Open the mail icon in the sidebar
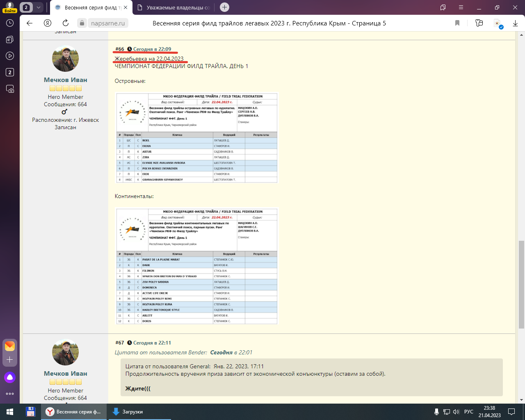The height and width of the screenshot is (420, 525). (x=10, y=346)
